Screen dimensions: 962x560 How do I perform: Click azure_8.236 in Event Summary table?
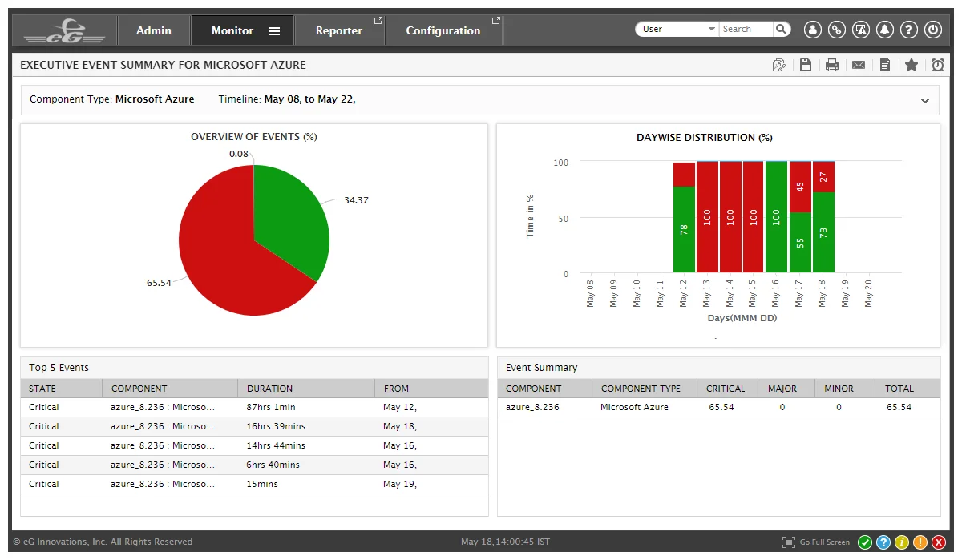[532, 407]
